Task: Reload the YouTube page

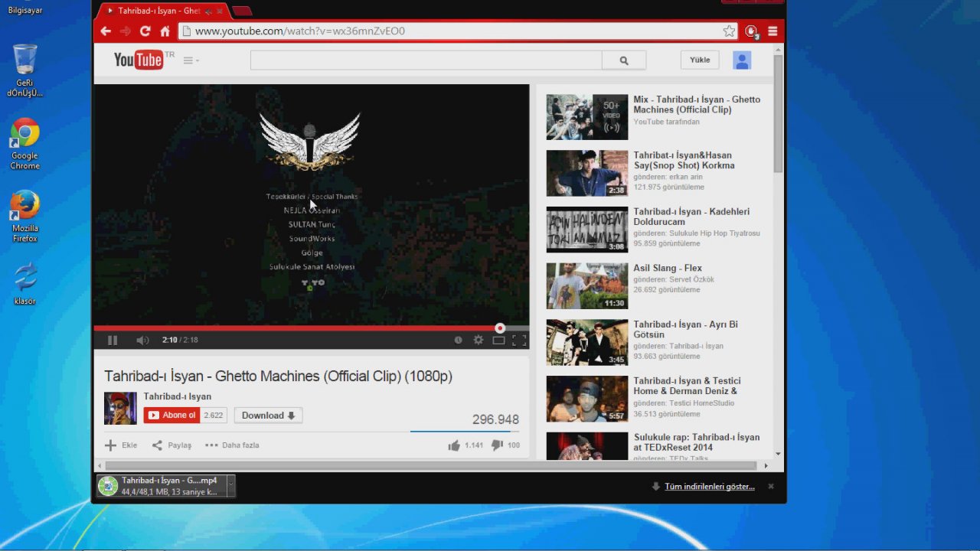Action: (145, 31)
